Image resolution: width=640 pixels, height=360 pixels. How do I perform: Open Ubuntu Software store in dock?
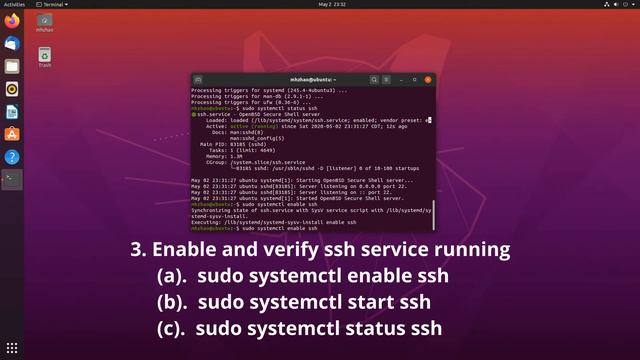[x=12, y=134]
